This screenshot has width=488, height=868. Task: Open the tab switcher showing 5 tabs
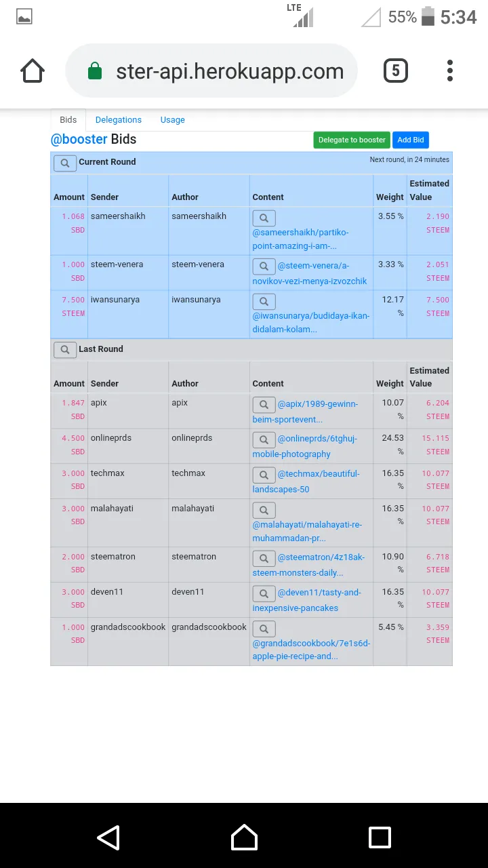(x=396, y=71)
